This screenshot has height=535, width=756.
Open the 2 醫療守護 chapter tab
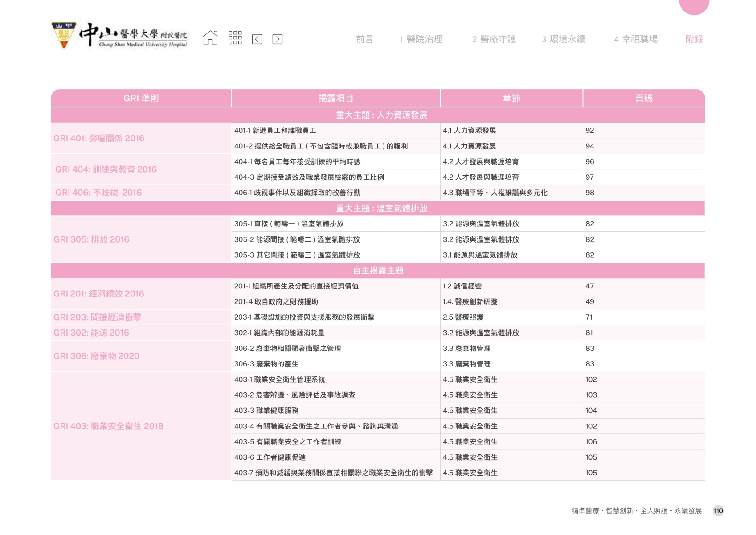pos(494,39)
